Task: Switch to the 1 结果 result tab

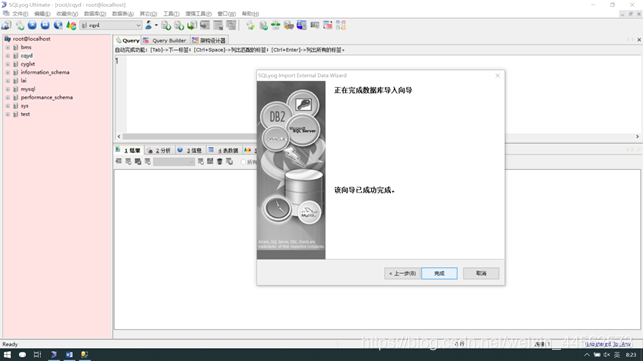Action: (x=128, y=151)
